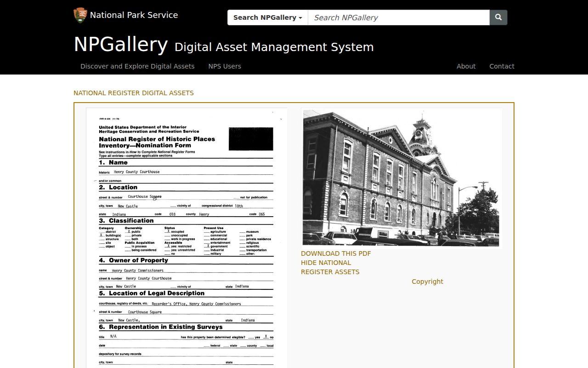The width and height of the screenshot is (588, 368).
Task: Open the Henry County Courthouse photo
Action: click(x=401, y=178)
